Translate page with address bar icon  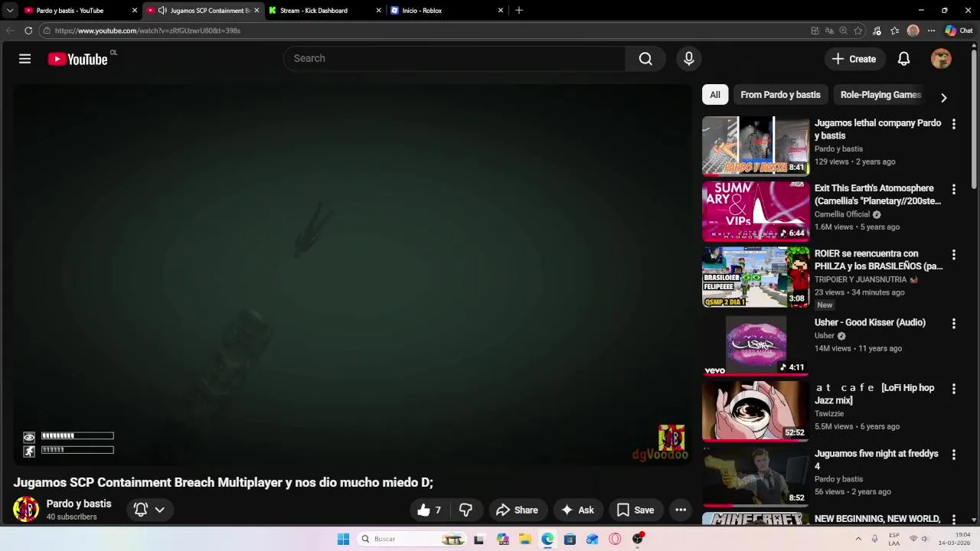coord(829,31)
